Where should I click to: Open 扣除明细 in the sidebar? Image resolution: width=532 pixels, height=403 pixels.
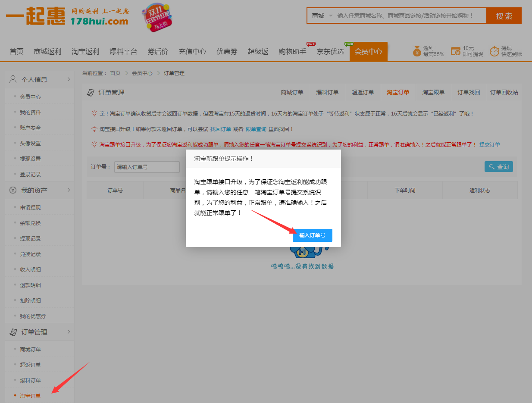[x=30, y=301]
